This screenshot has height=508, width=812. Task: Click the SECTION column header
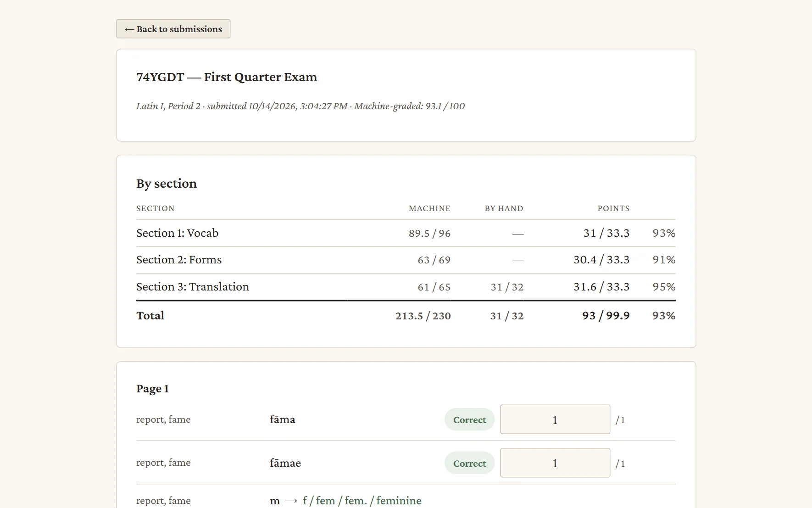pos(155,208)
